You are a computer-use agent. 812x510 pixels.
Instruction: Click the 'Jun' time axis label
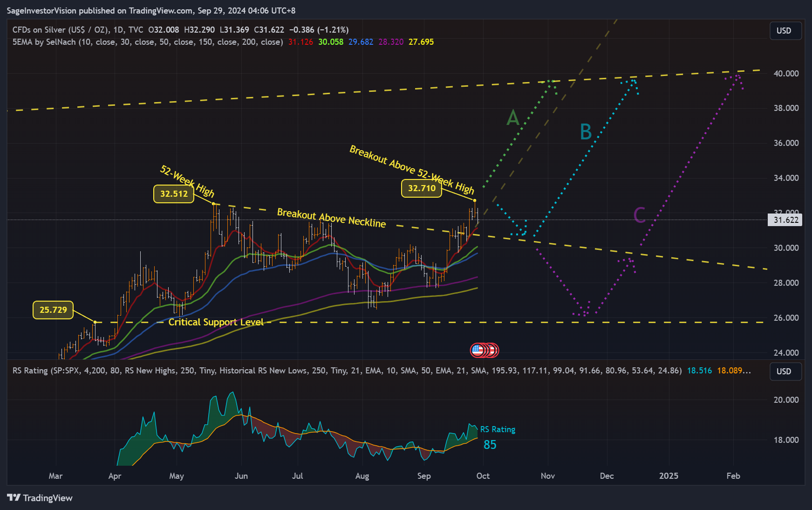coord(241,476)
